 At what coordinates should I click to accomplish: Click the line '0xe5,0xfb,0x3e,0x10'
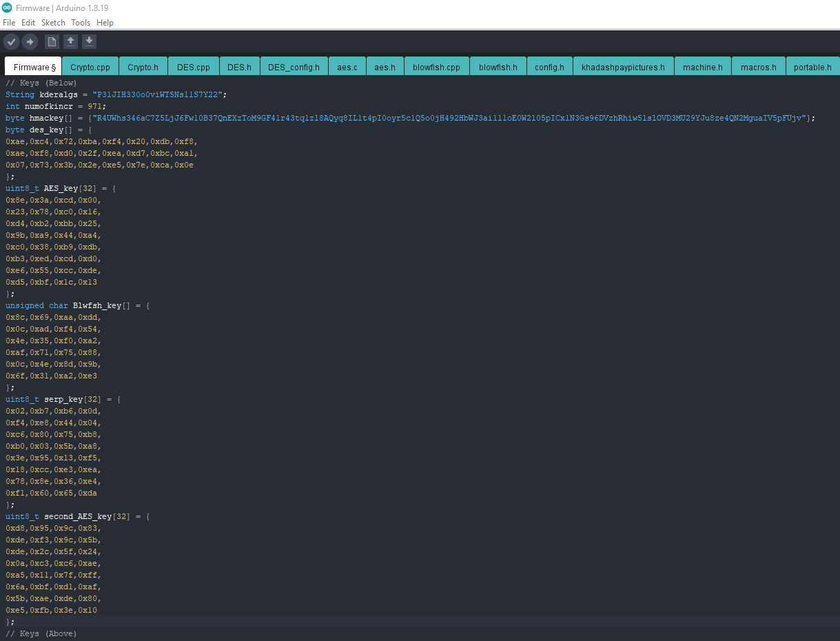[x=52, y=610]
